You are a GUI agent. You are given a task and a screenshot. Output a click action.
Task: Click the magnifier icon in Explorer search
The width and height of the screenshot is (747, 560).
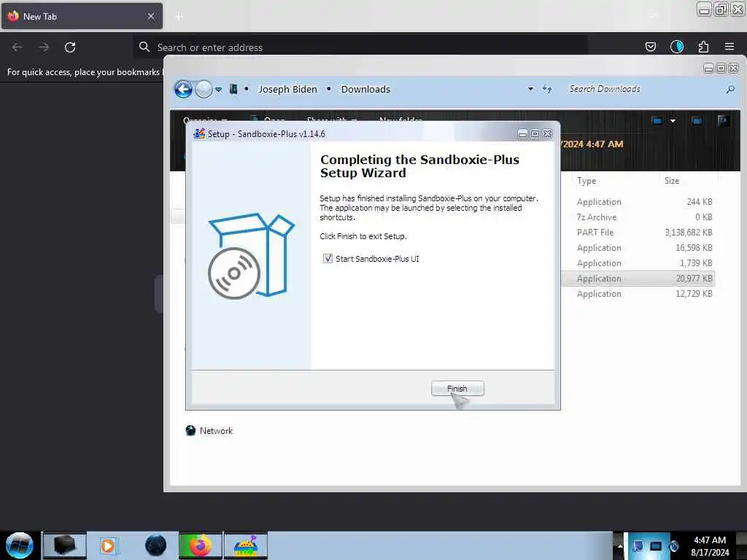(x=729, y=89)
